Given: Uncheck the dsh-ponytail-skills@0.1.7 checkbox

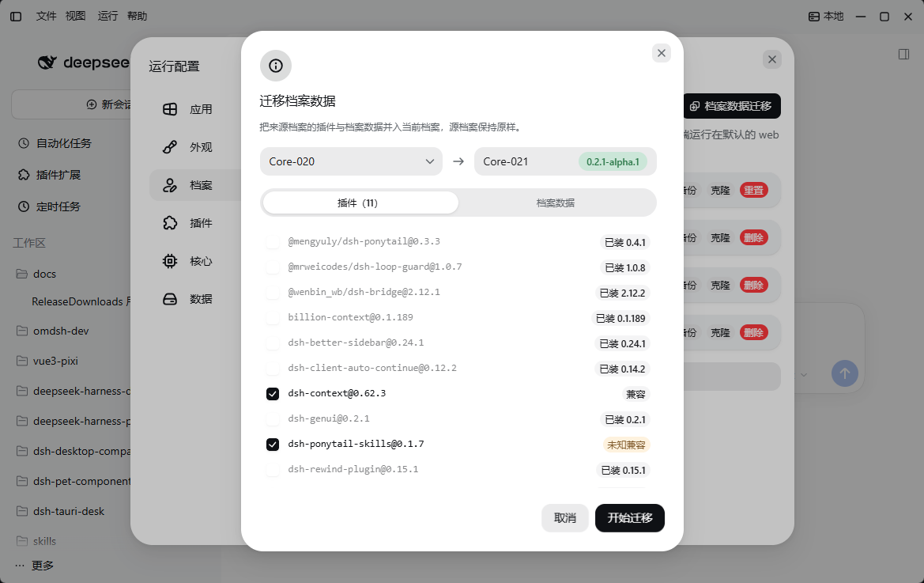Looking at the screenshot, I should [272, 445].
